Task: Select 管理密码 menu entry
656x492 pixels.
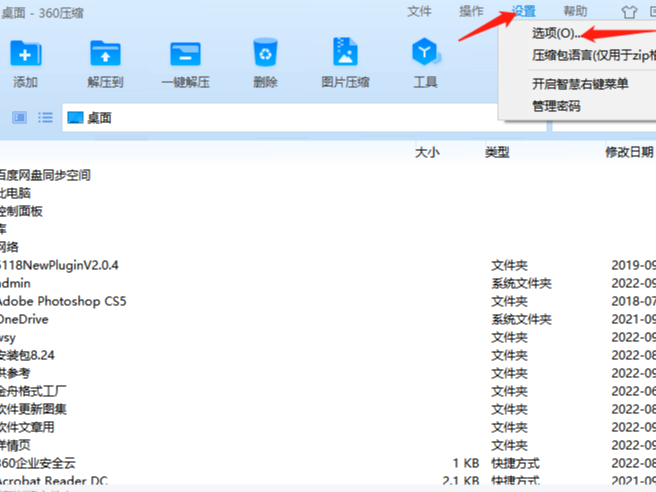Action: [556, 106]
